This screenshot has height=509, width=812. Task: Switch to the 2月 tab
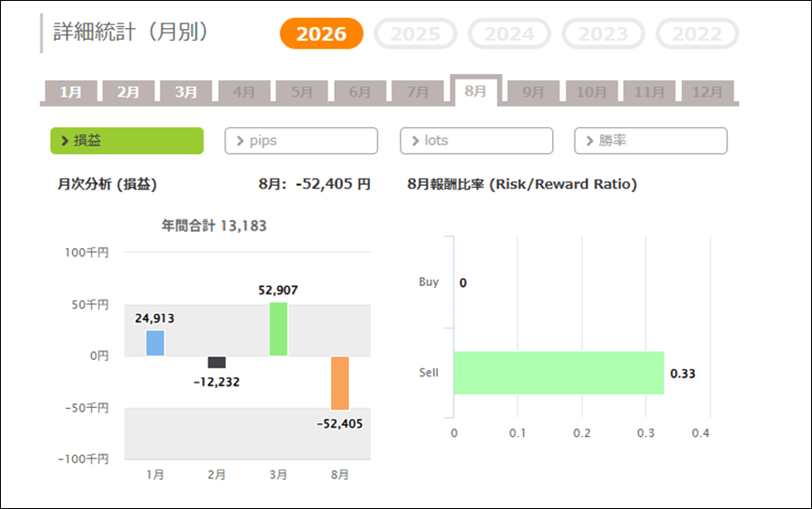click(128, 92)
